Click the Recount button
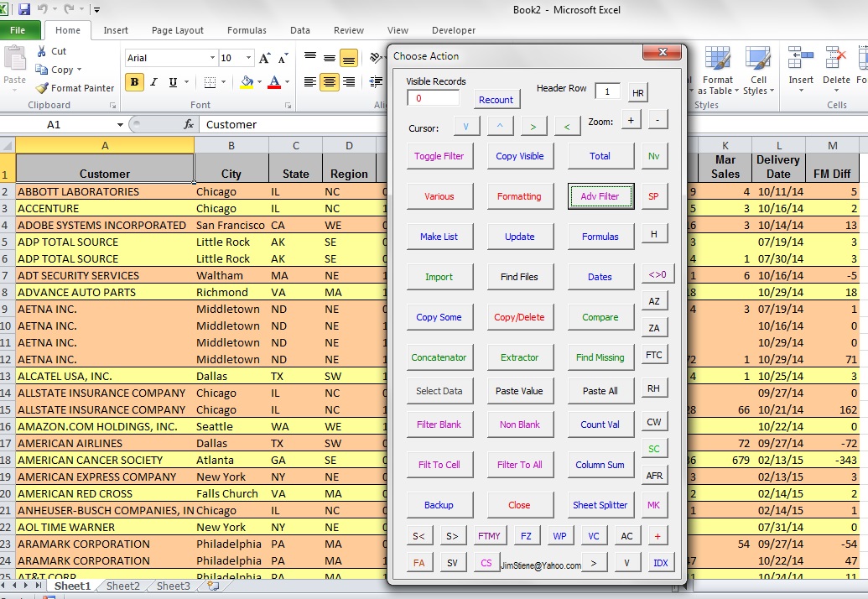Image resolution: width=868 pixels, height=599 pixels. [496, 100]
